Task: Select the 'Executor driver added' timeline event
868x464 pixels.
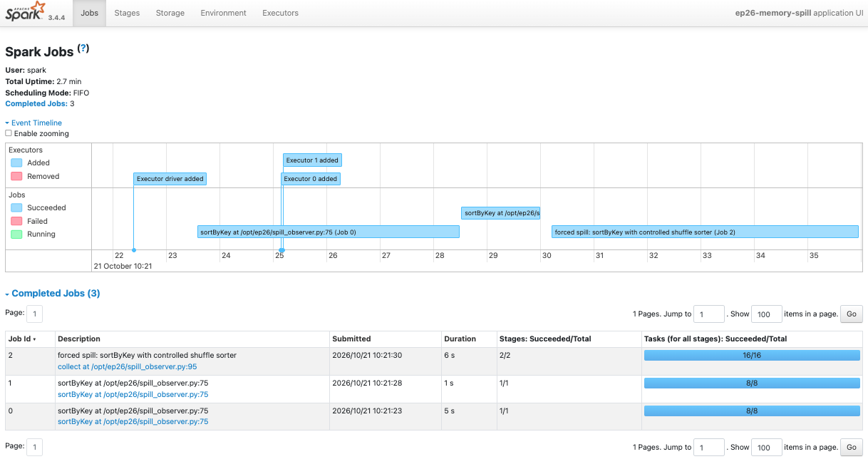Action: (x=170, y=179)
